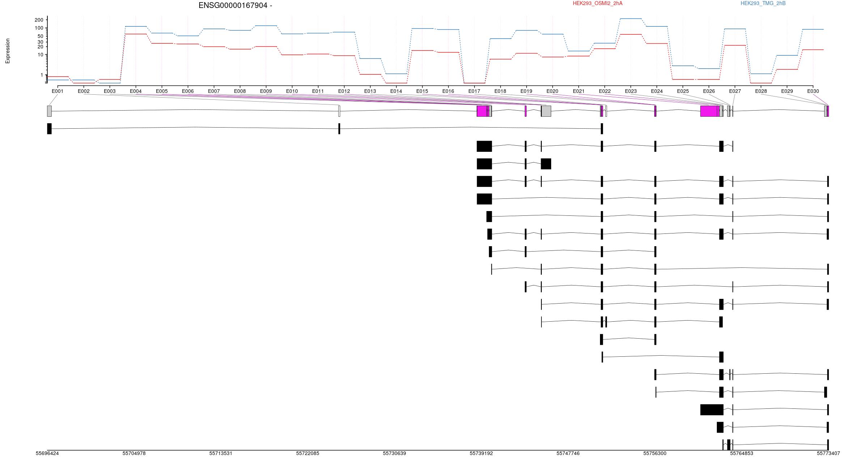Click y-axis tick value 50
Screen dimensions: 868x459
click(x=40, y=36)
